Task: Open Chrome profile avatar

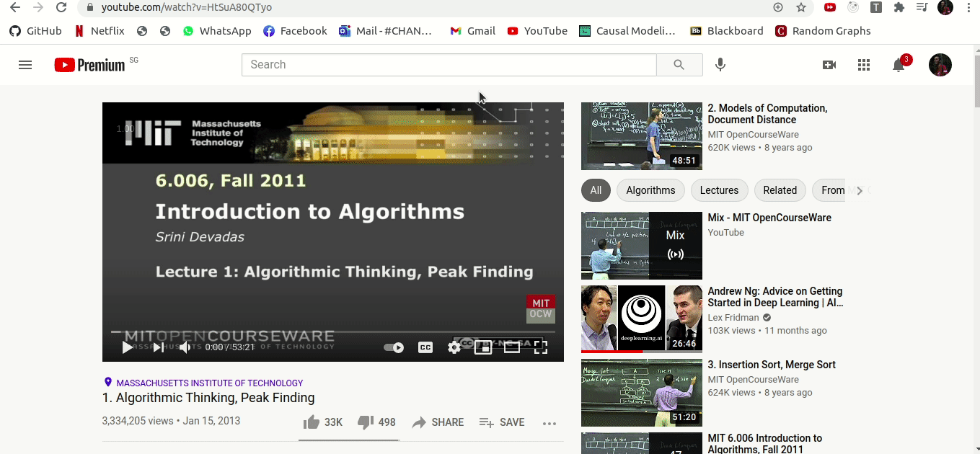Action: (x=945, y=7)
